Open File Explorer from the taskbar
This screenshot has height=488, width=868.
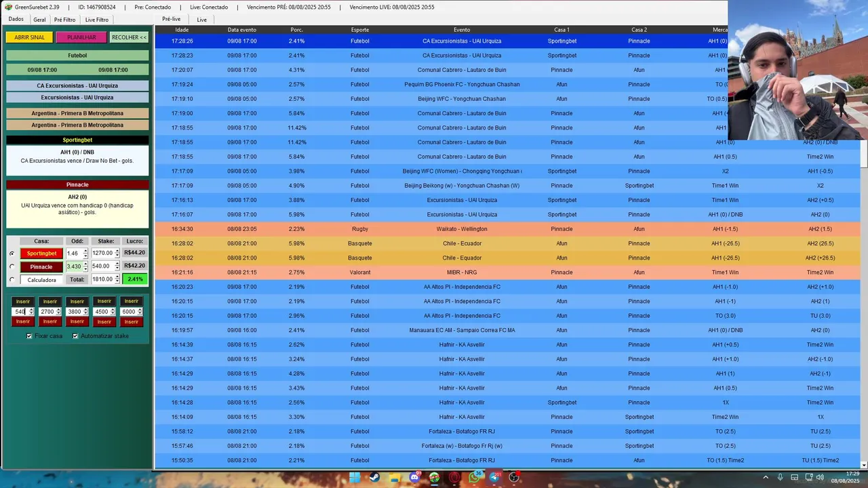point(394,477)
